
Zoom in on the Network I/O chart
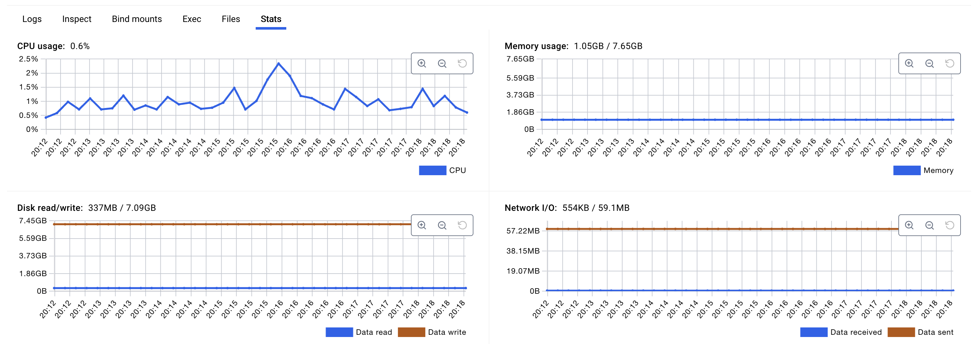point(909,226)
